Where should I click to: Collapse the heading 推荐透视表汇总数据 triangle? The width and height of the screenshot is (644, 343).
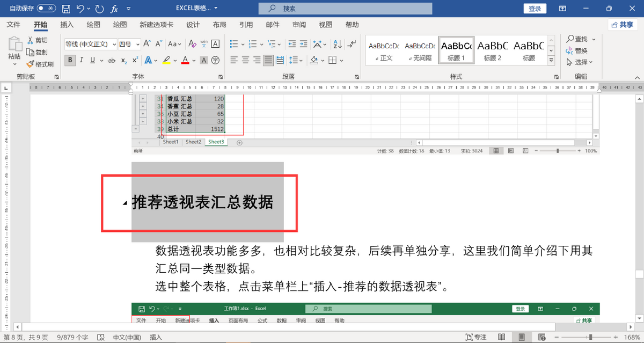tap(125, 203)
